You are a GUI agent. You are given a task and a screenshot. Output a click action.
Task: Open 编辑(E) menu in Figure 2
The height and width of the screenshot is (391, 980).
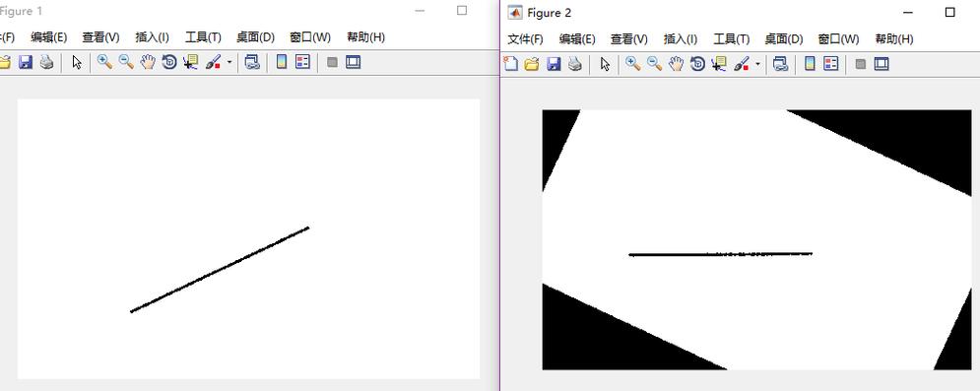(577, 38)
